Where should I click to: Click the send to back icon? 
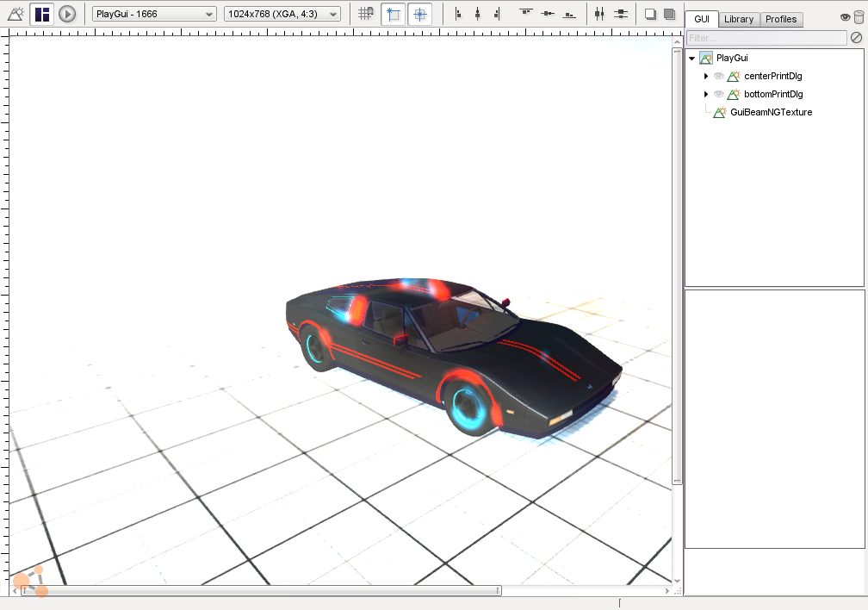[650, 14]
